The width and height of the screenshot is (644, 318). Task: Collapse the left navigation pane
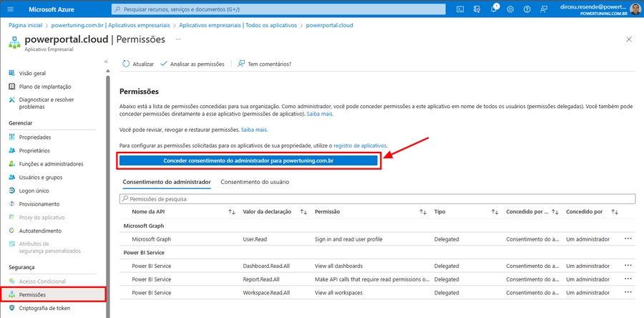(106, 62)
